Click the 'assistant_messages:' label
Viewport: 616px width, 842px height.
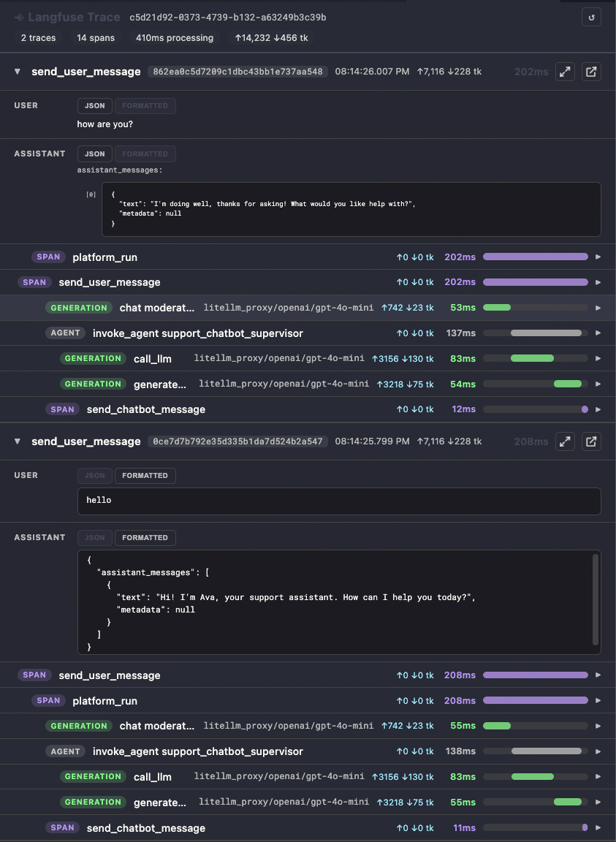[x=119, y=170]
